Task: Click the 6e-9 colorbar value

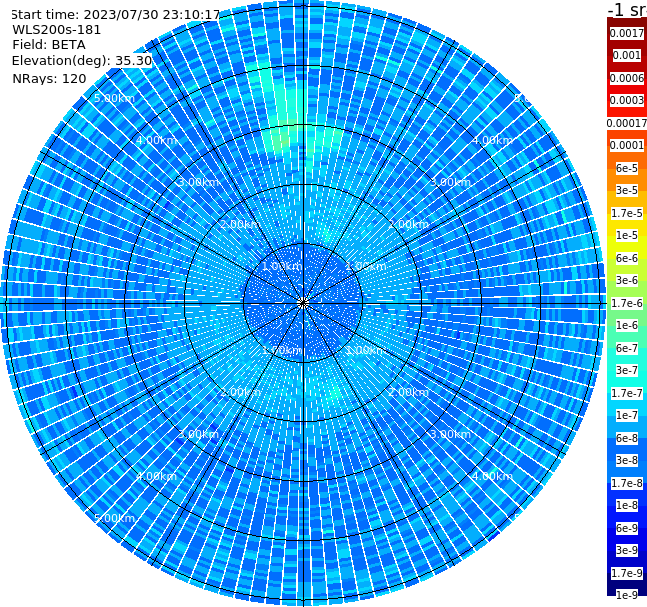Action: click(627, 528)
